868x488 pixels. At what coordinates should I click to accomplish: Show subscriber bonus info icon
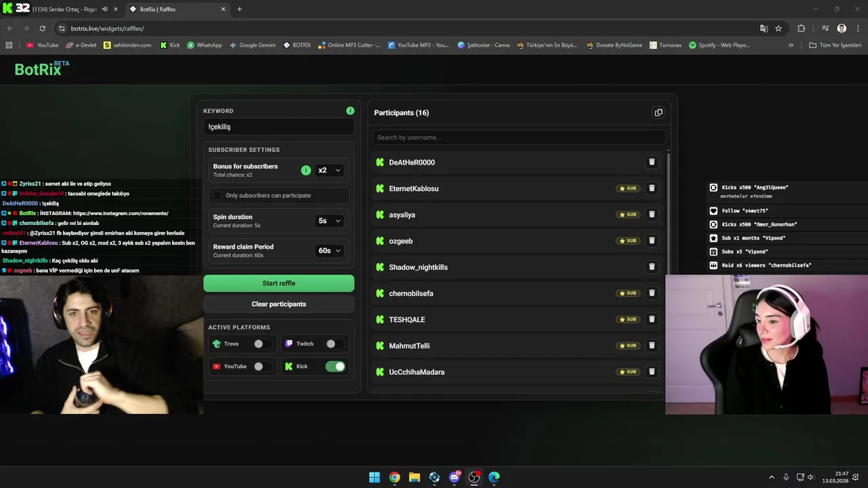306,170
